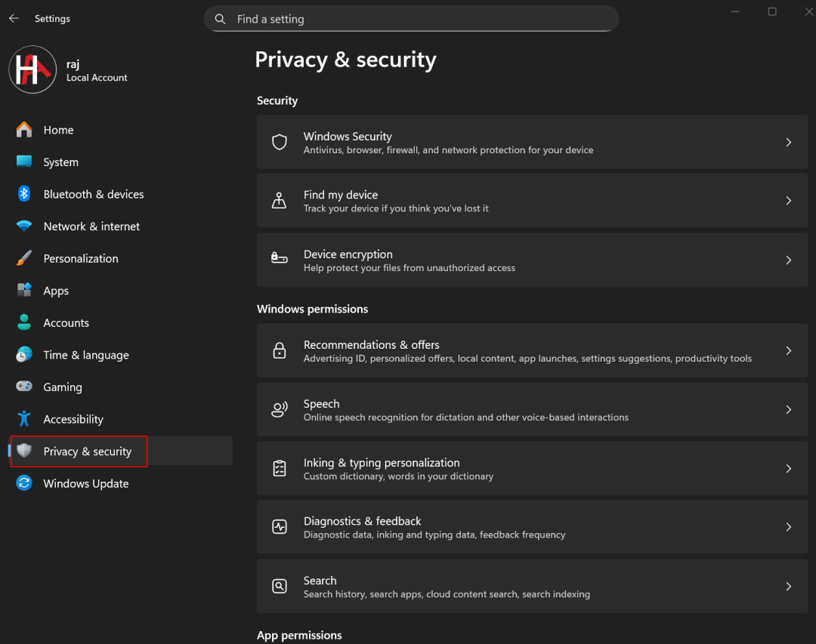Expand Speech settings chevron arrow
This screenshot has width=816, height=644.
(x=788, y=409)
